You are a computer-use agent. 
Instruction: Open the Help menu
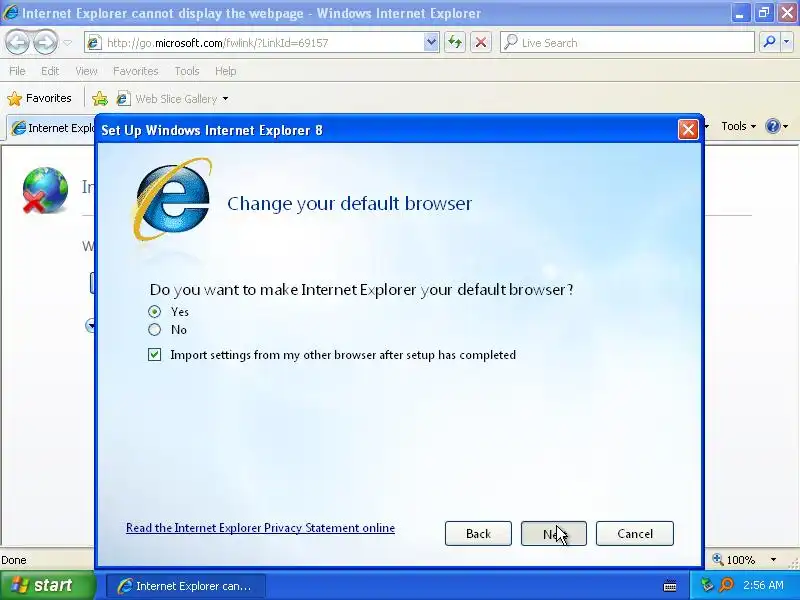click(226, 71)
